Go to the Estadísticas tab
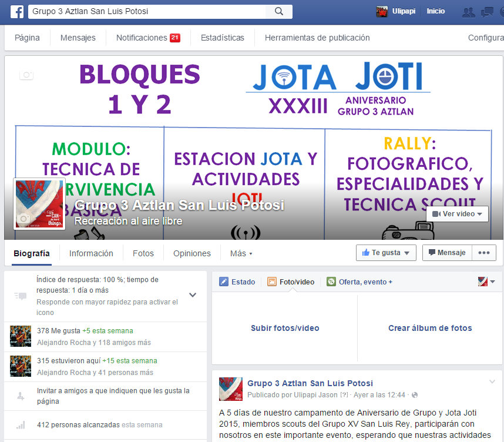Viewport: 504px width, 442px height. coord(223,38)
